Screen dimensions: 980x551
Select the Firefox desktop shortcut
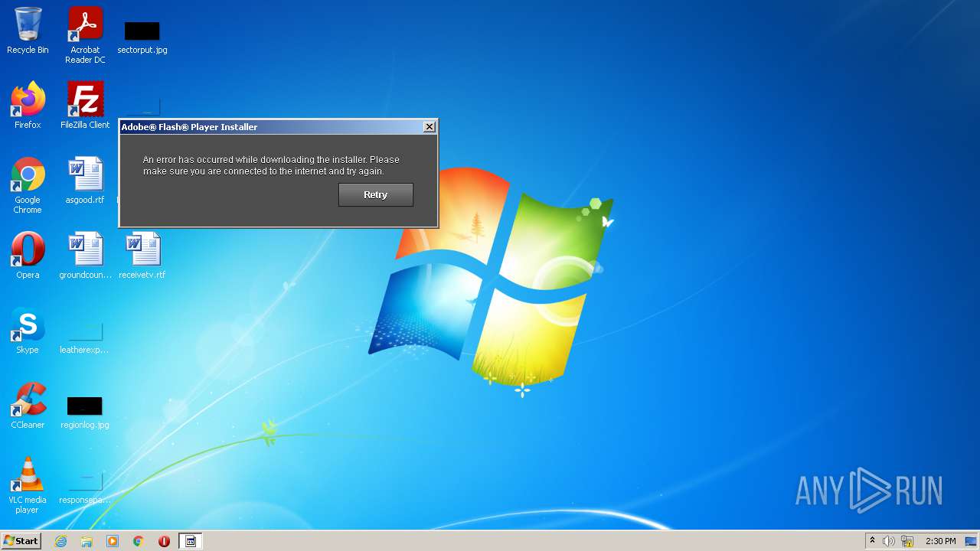pos(28,106)
